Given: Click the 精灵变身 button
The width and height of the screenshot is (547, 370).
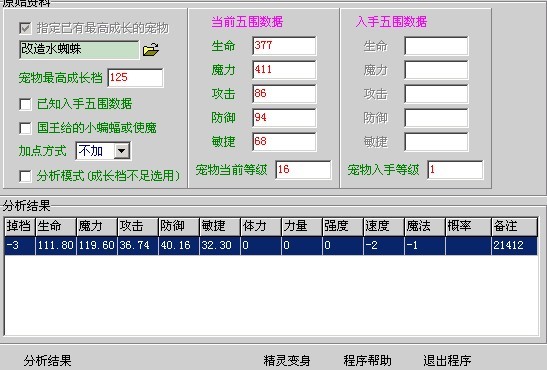Looking at the screenshot, I should click(287, 361).
